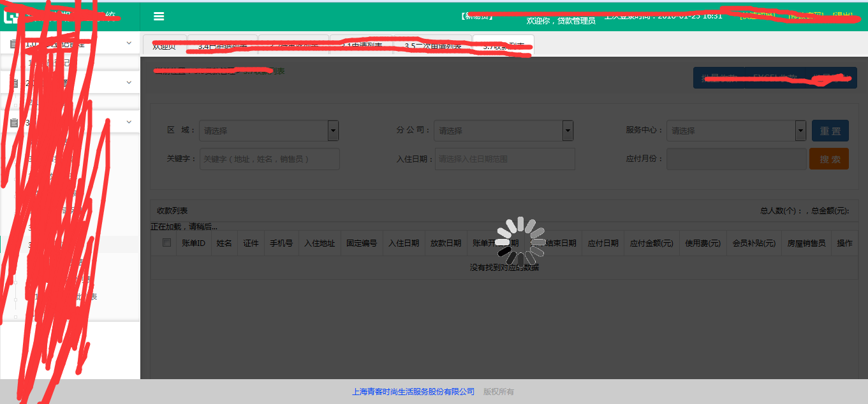This screenshot has width=868, height=404.
Task: Click the 操作 column header
Action: pos(844,243)
